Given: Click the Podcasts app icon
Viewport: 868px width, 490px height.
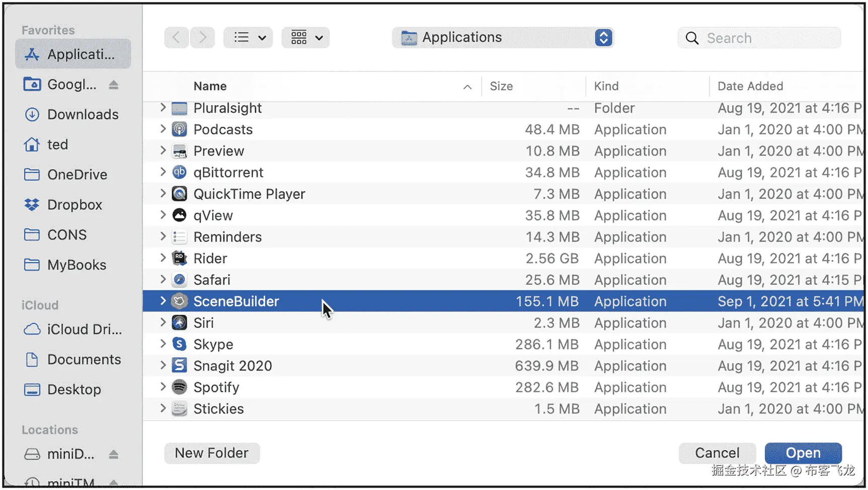Looking at the screenshot, I should point(179,129).
